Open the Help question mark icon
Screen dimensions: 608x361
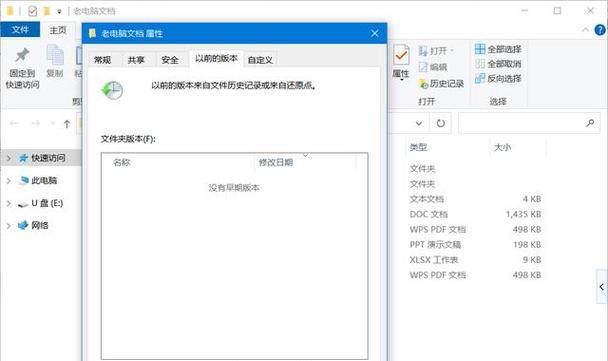pyautogui.click(x=600, y=30)
